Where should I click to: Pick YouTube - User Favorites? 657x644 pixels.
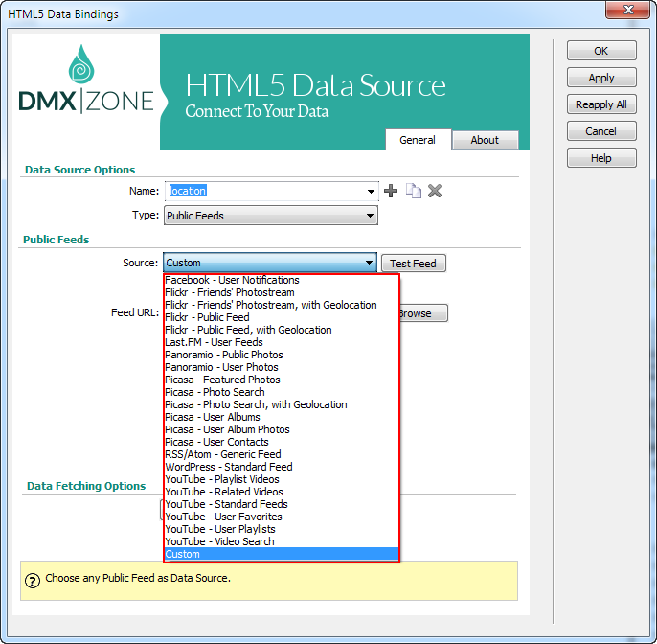pyautogui.click(x=282, y=517)
